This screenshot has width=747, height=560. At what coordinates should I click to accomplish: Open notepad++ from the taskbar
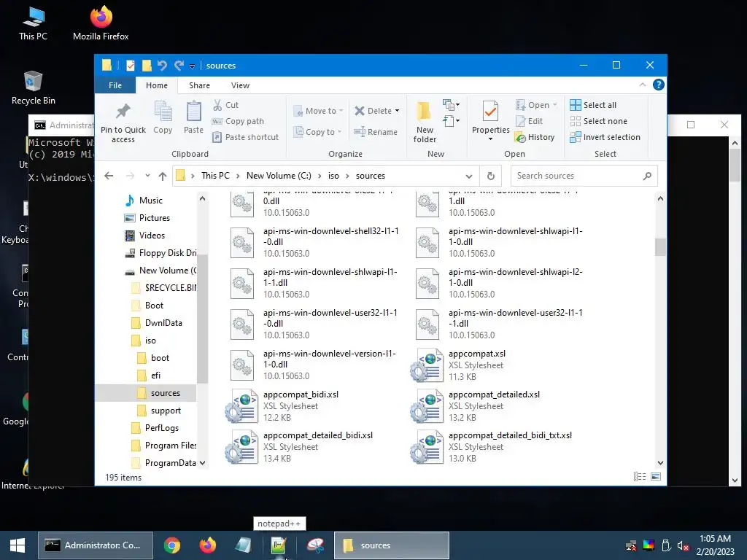point(279,545)
